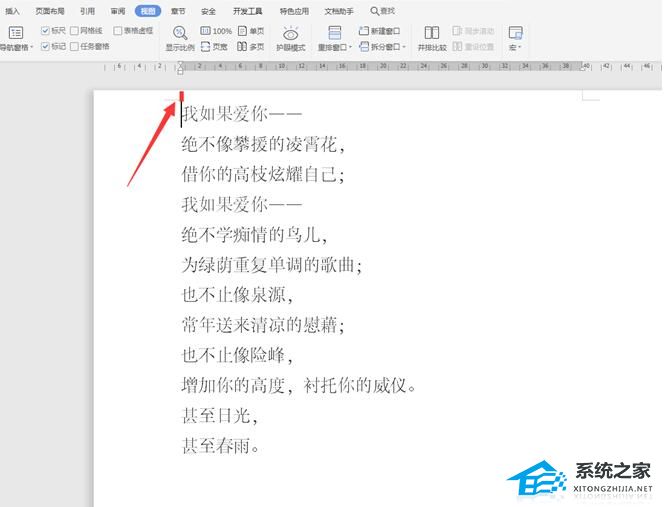668x507 pixels.
Task: Enable the 表格虚框 table gridlines checkbox
Action: tap(118, 31)
